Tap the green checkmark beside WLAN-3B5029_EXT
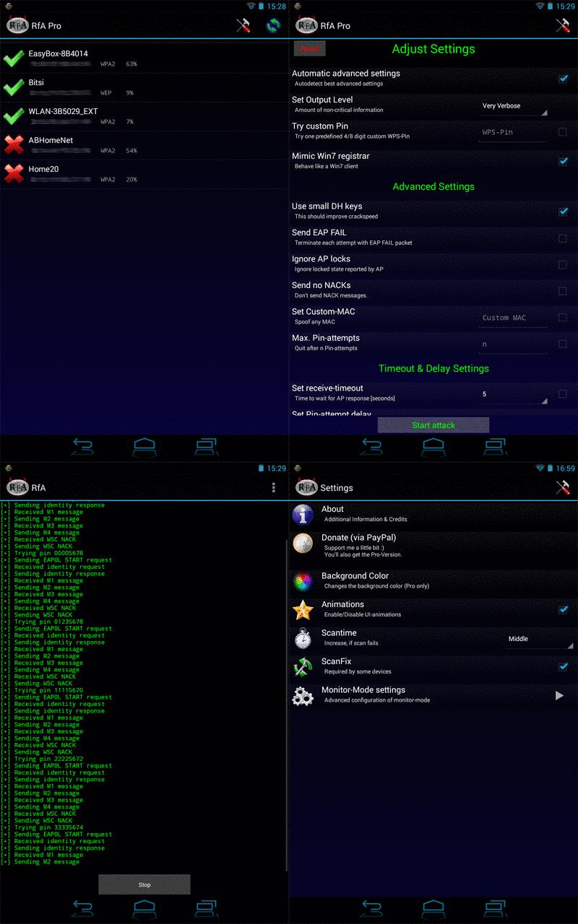The height and width of the screenshot is (924, 578). pos(14,116)
